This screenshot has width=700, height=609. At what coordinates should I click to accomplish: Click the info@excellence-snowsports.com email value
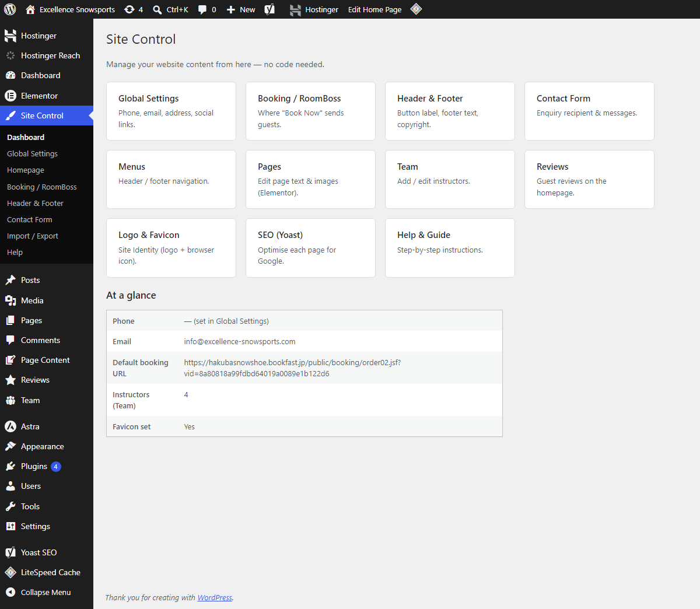pyautogui.click(x=240, y=341)
